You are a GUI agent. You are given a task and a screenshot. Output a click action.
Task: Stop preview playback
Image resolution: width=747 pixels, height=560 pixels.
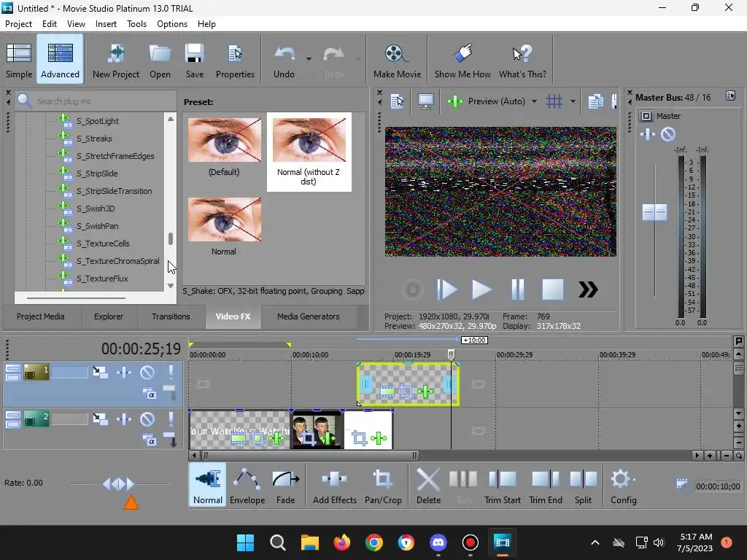pyautogui.click(x=553, y=289)
